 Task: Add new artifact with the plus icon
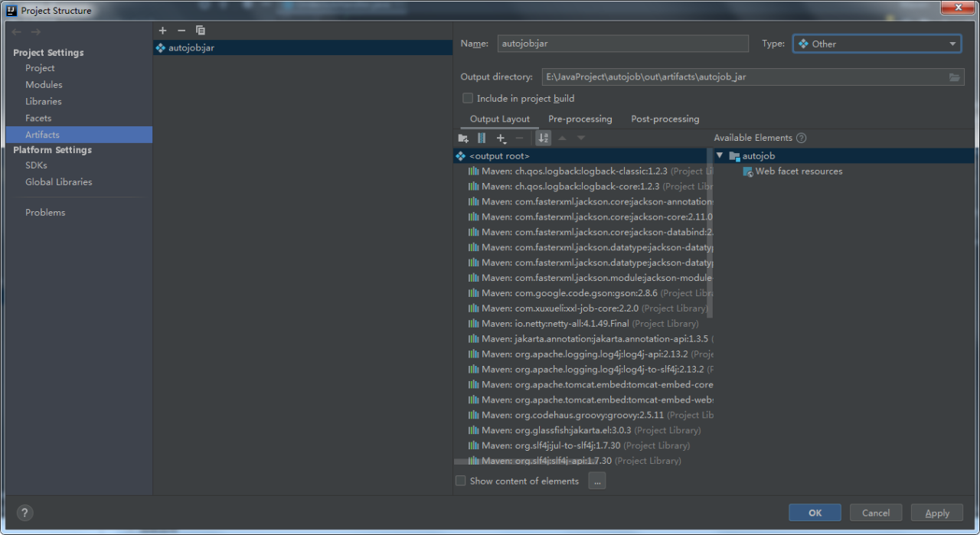[162, 31]
